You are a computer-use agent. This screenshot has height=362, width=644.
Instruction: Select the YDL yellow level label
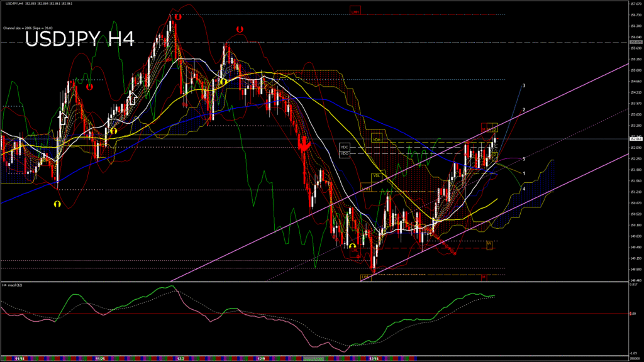tap(376, 175)
